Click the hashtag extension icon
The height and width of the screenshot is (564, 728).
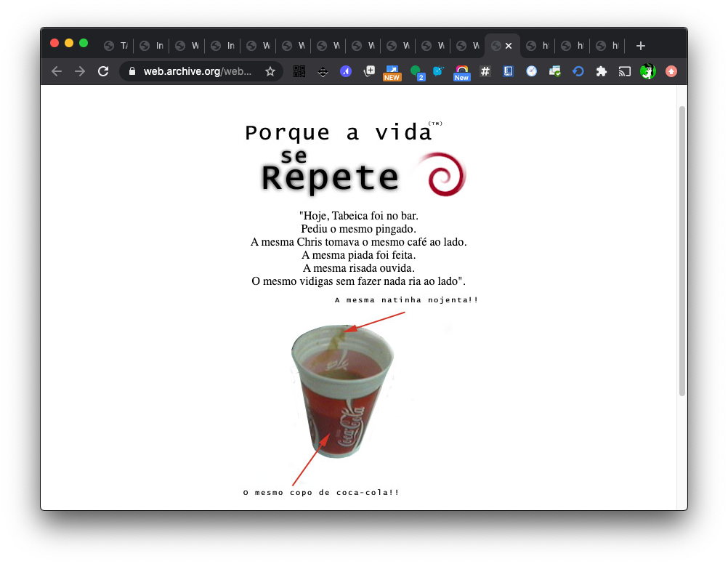pos(485,71)
